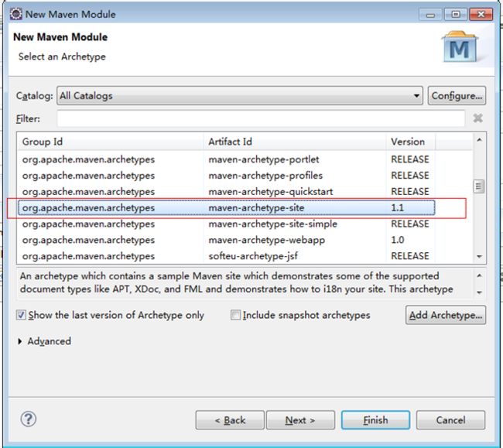Click the Next > button
Image resolution: width=503 pixels, height=448 pixels.
300,420
